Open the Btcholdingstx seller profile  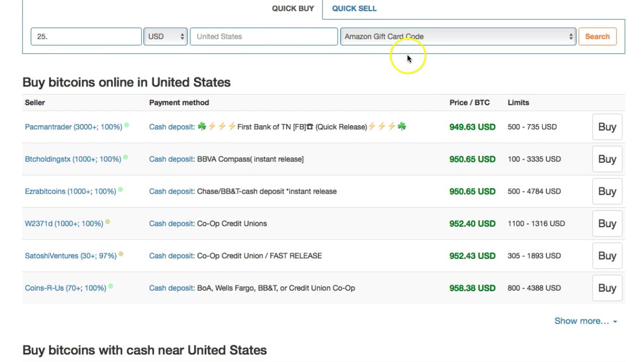tap(73, 159)
